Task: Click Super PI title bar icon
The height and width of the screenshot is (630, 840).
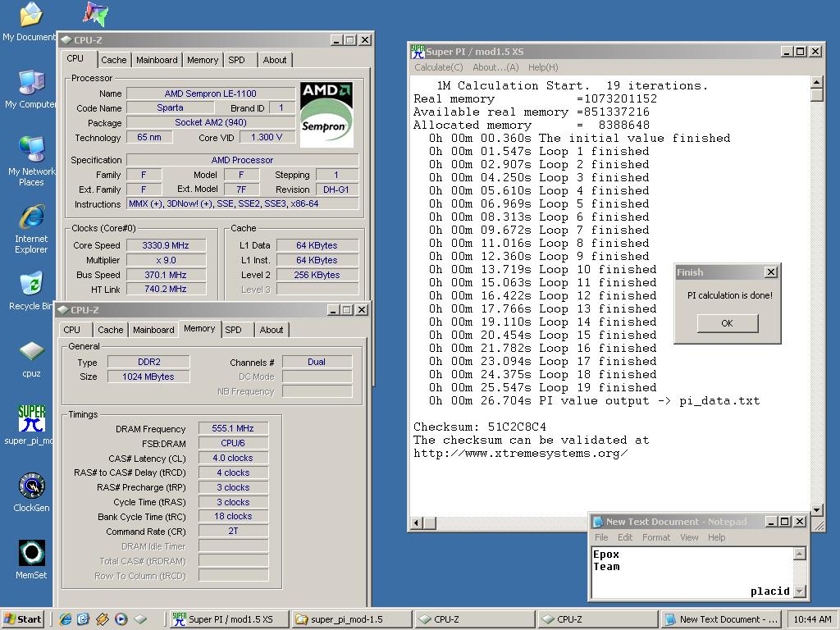Action: click(418, 52)
